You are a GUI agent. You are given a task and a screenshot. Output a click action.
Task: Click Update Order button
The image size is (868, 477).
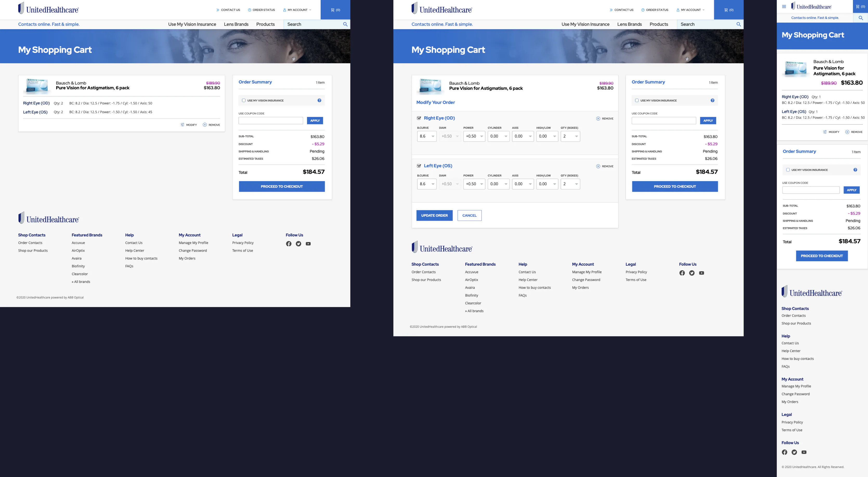click(434, 215)
